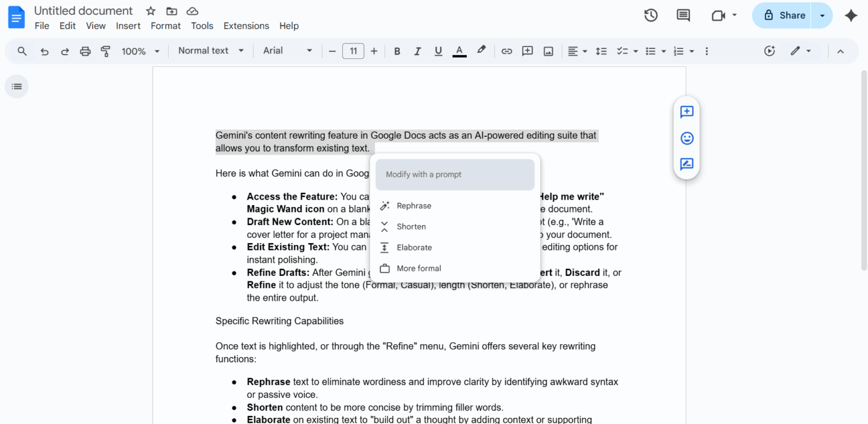The height and width of the screenshot is (424, 868).
Task: Click the insert link icon
Action: (507, 51)
